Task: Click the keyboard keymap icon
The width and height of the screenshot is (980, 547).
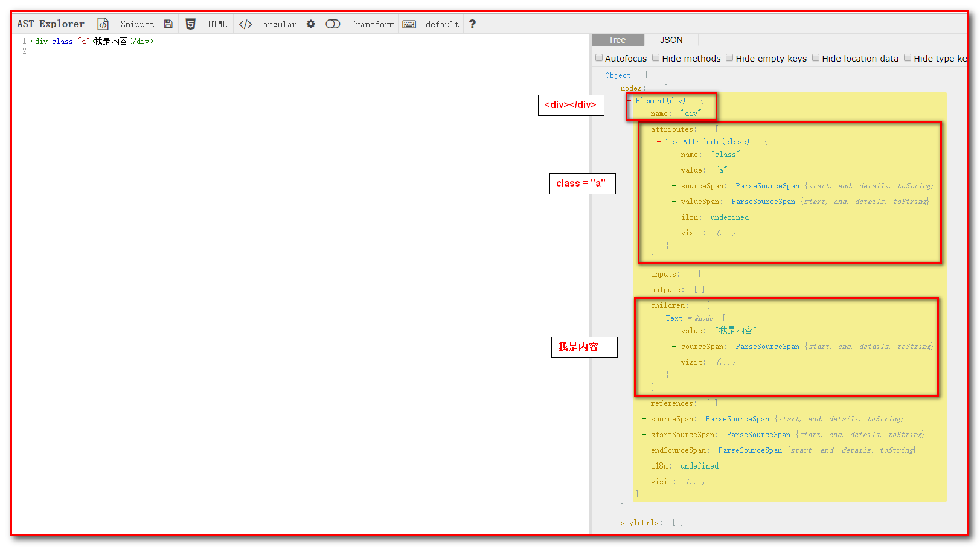Action: point(409,24)
